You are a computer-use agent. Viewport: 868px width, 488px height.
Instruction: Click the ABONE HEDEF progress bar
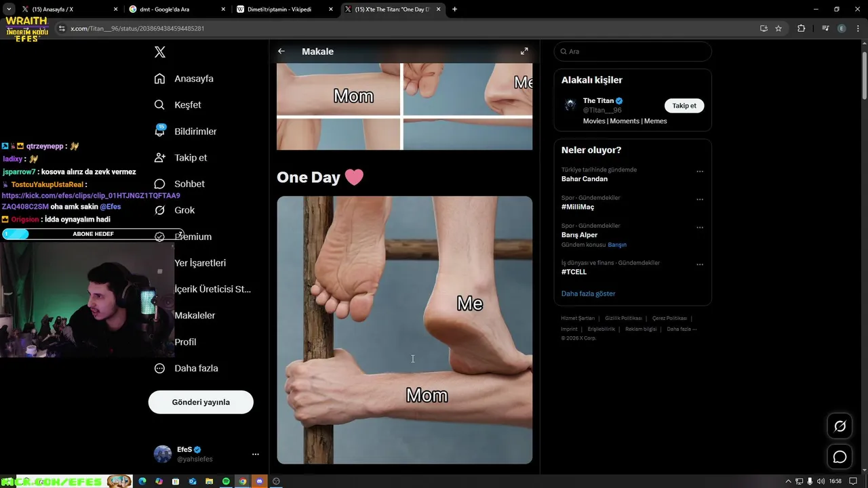93,234
